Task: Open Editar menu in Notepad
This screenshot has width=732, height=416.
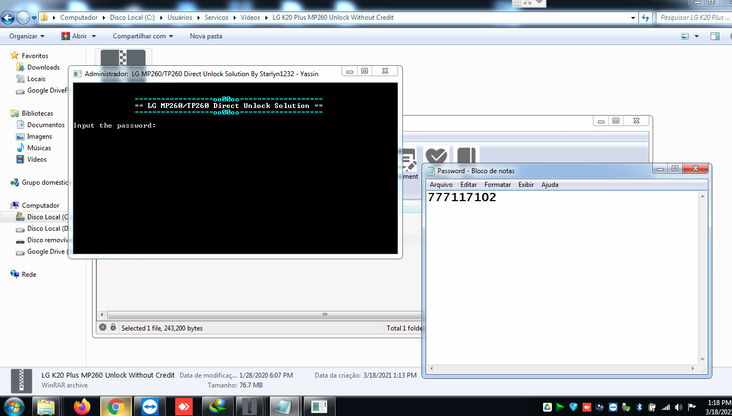Action: (x=468, y=184)
